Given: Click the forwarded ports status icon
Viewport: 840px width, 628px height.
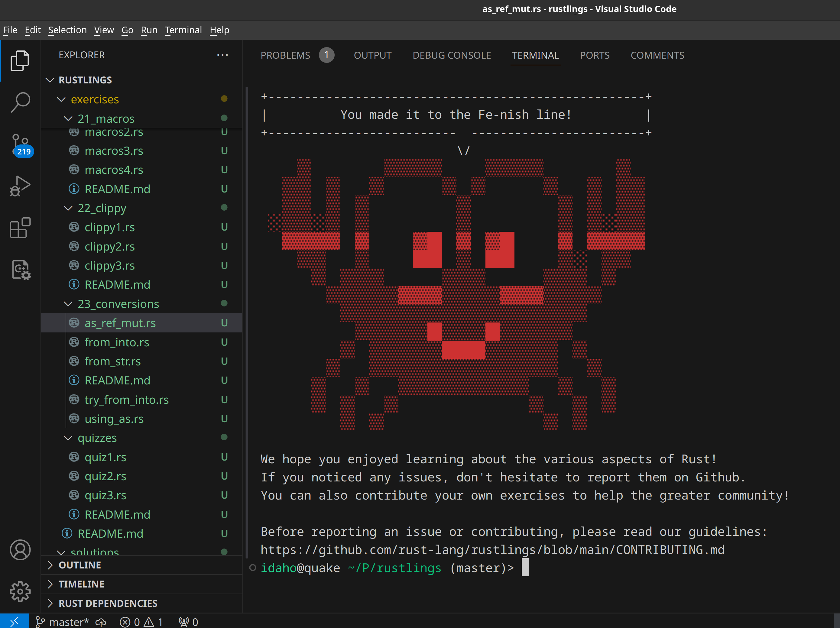Looking at the screenshot, I should click(188, 622).
